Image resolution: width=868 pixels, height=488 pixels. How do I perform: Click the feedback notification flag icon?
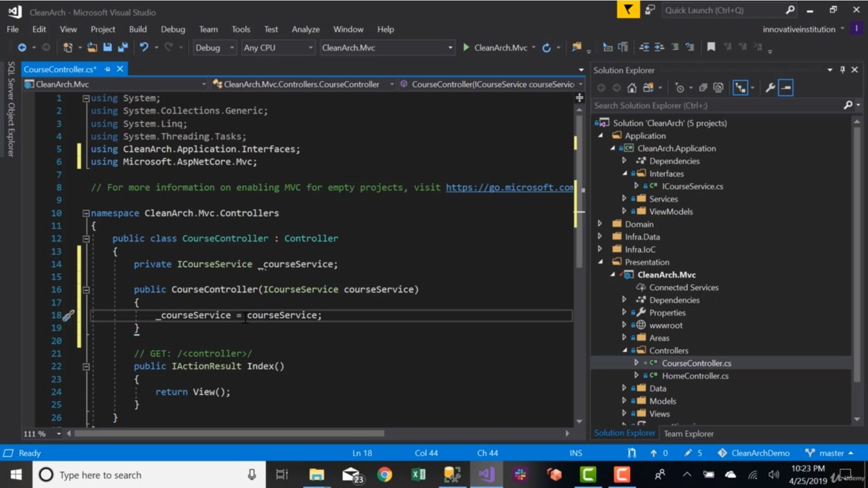[x=628, y=10]
